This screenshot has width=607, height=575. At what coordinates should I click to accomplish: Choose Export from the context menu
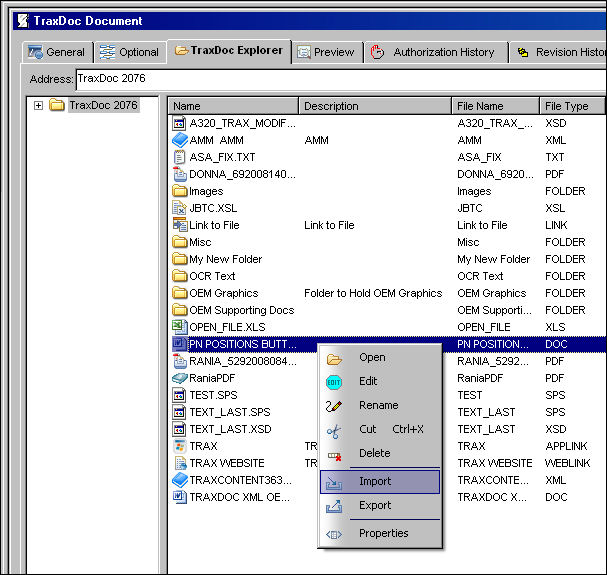click(380, 506)
